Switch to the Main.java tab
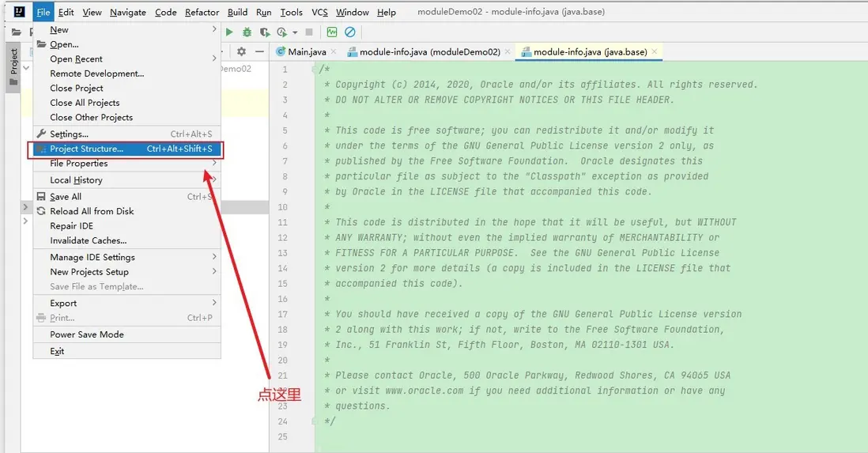 click(307, 52)
